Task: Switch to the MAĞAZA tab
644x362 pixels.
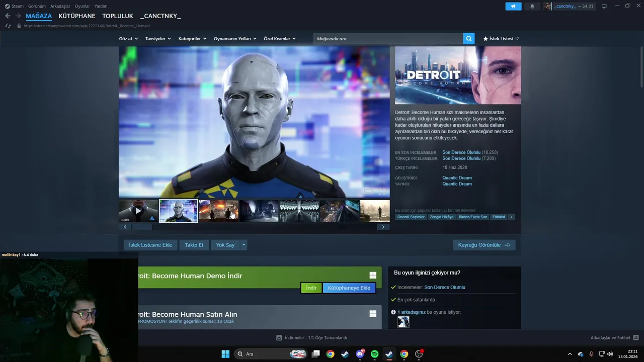Action: [x=39, y=16]
